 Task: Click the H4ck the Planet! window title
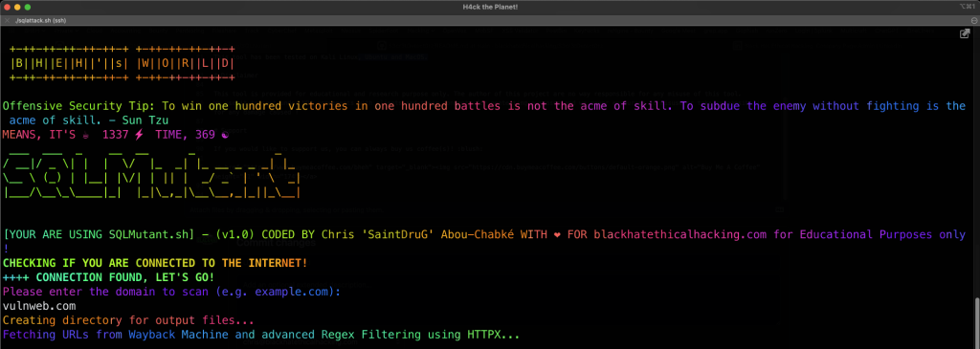[x=489, y=7]
